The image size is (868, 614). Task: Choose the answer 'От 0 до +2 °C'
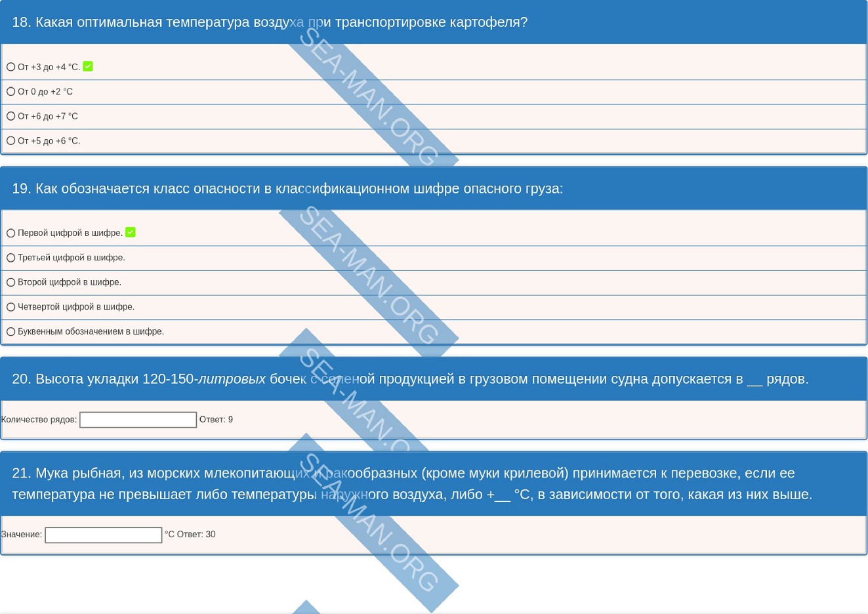point(10,92)
